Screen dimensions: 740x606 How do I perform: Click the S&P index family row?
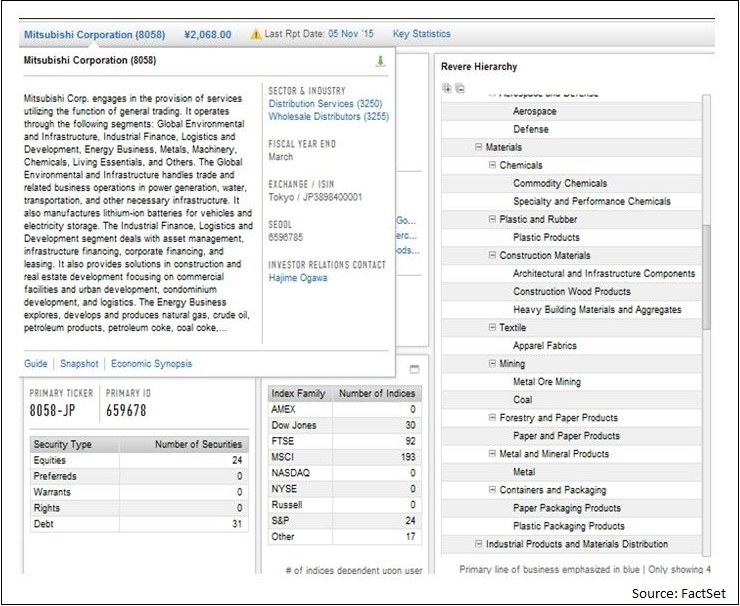pyautogui.click(x=345, y=521)
